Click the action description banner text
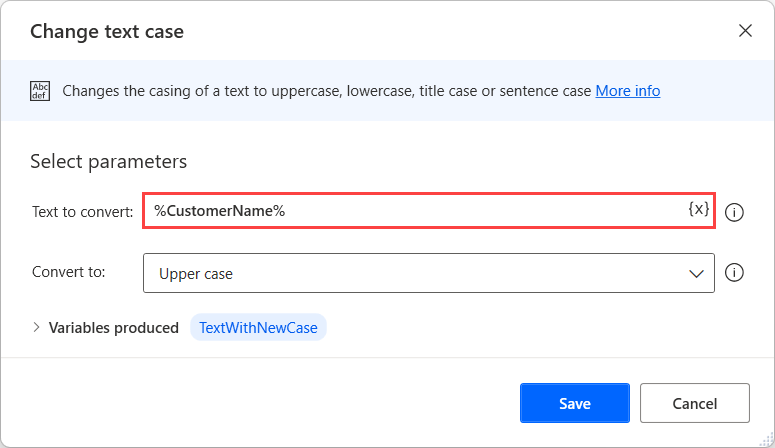The image size is (775, 448). (x=327, y=91)
